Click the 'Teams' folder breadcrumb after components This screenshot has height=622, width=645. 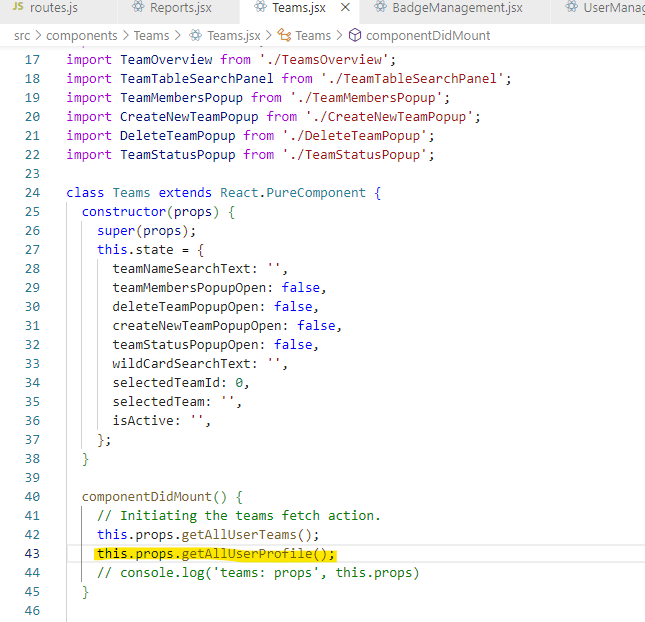tap(151, 36)
